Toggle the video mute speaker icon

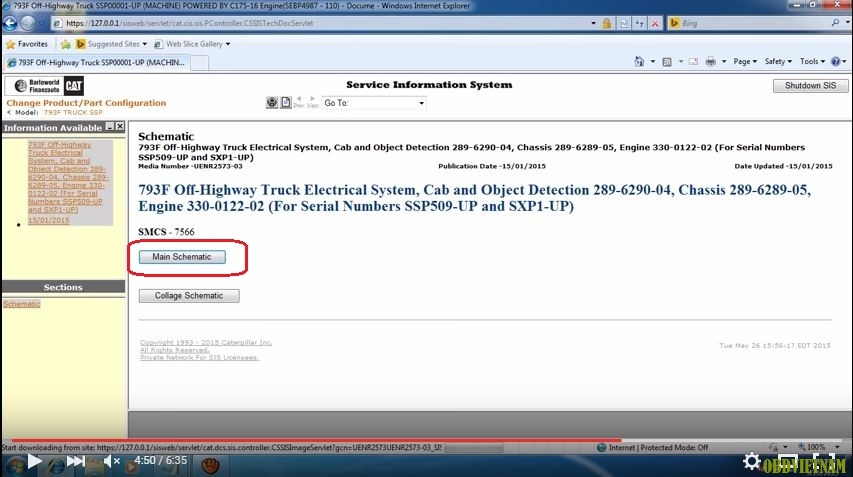pyautogui.click(x=112, y=461)
